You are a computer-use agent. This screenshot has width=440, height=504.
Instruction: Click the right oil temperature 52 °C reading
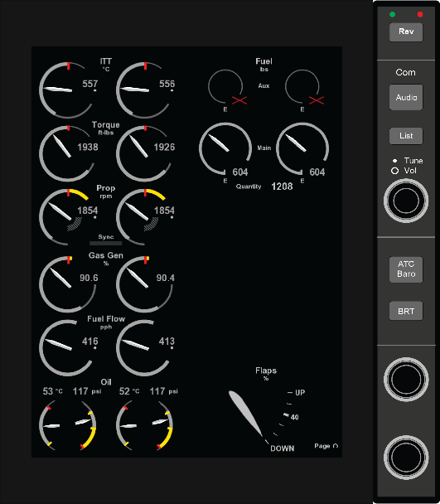129,391
